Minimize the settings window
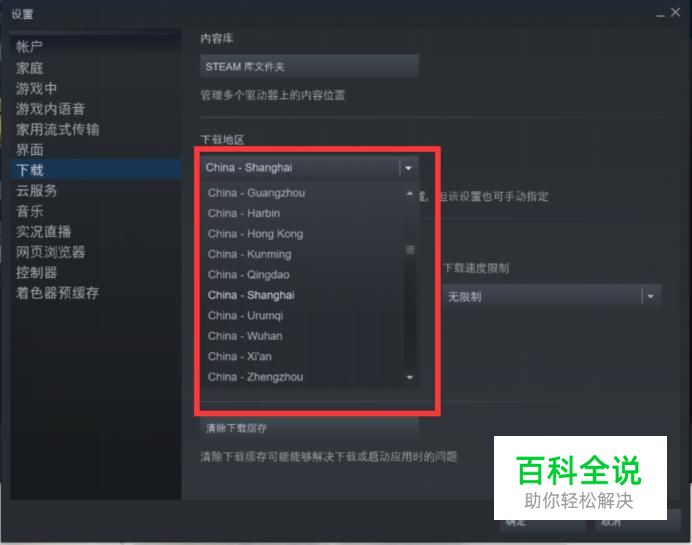 (x=660, y=14)
